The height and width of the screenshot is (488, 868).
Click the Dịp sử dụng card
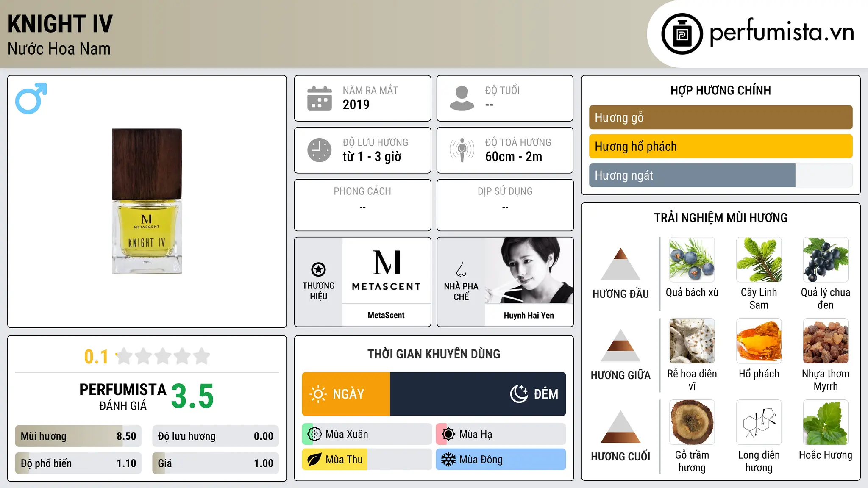tap(505, 205)
